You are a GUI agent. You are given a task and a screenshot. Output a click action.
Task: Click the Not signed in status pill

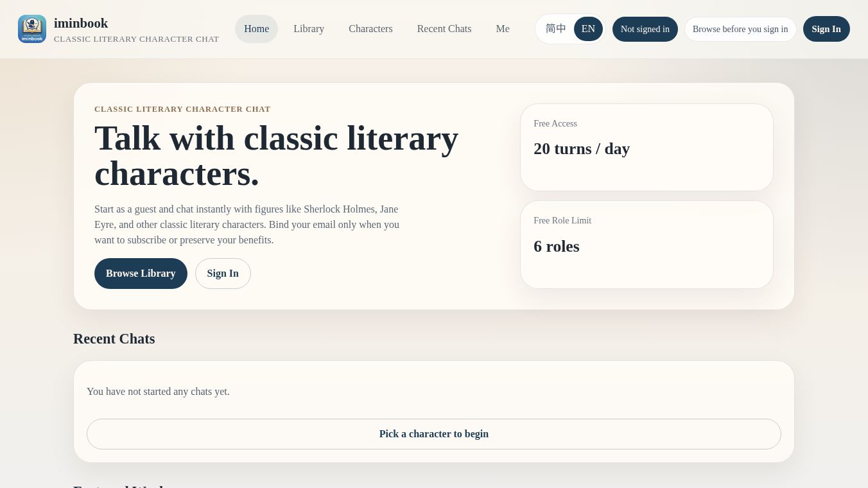645,29
